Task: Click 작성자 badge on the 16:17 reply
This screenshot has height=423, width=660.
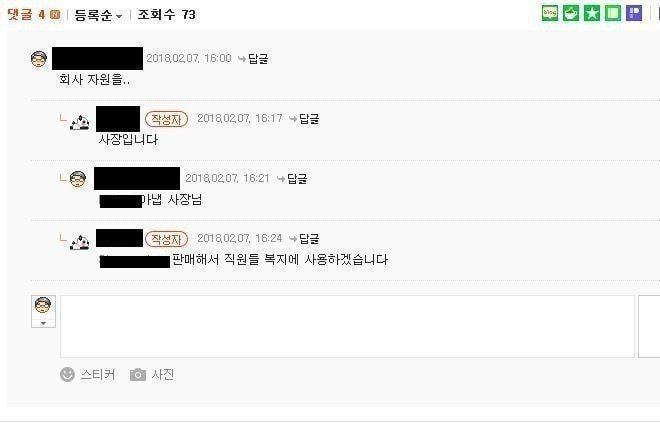Action: point(166,120)
